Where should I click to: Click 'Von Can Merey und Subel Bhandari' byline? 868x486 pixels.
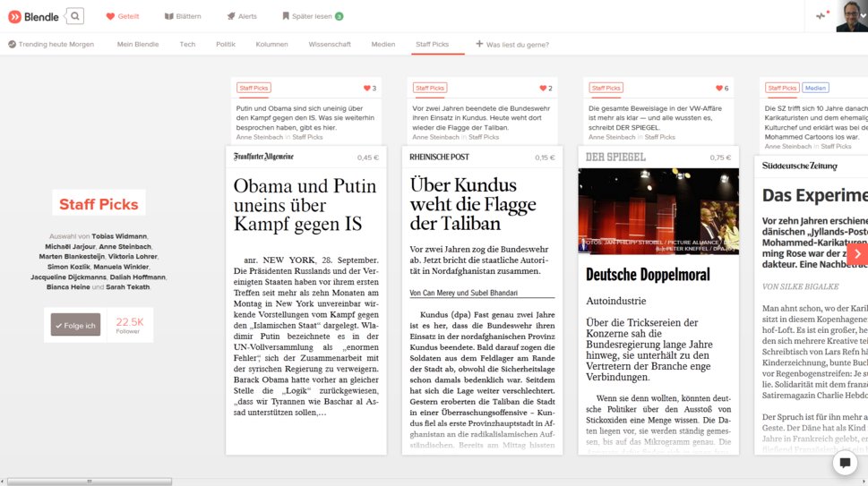coord(463,293)
